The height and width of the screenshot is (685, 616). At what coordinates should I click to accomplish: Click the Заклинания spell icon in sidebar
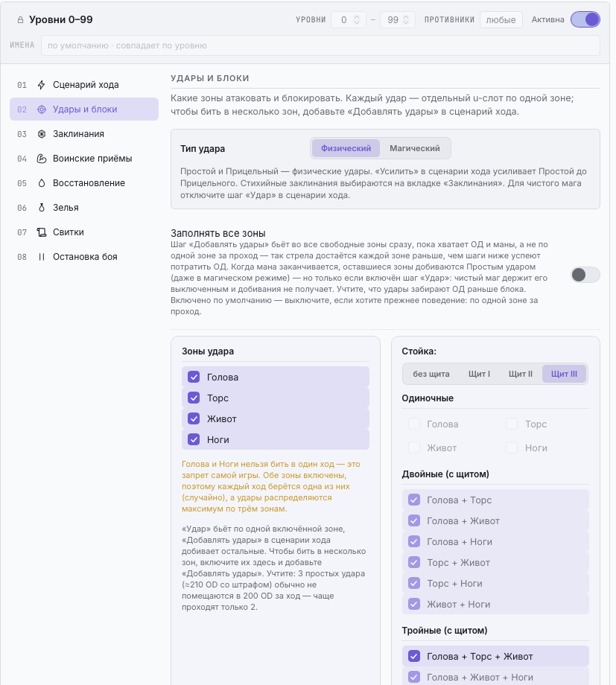pos(42,134)
